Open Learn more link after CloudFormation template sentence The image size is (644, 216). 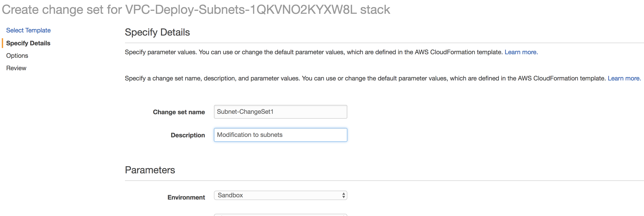521,52
